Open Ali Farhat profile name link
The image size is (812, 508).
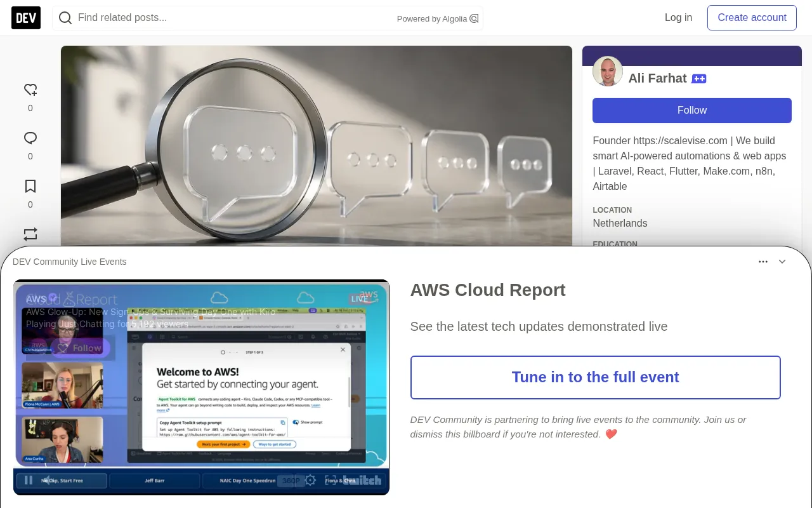pos(657,78)
